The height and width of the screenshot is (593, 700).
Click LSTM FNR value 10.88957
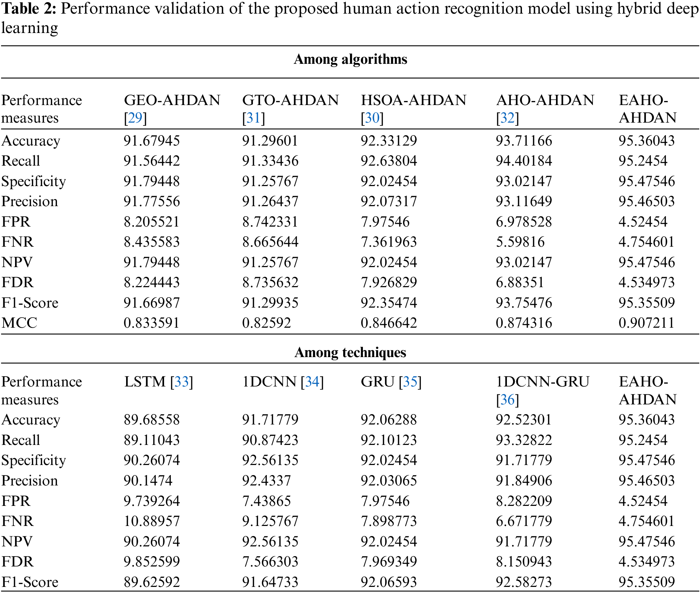pos(152,521)
